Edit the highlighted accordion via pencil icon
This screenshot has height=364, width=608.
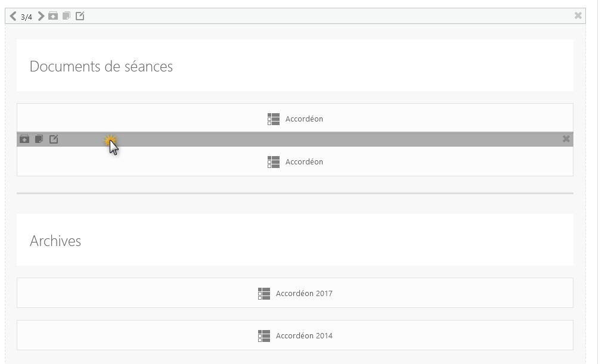[54, 139]
